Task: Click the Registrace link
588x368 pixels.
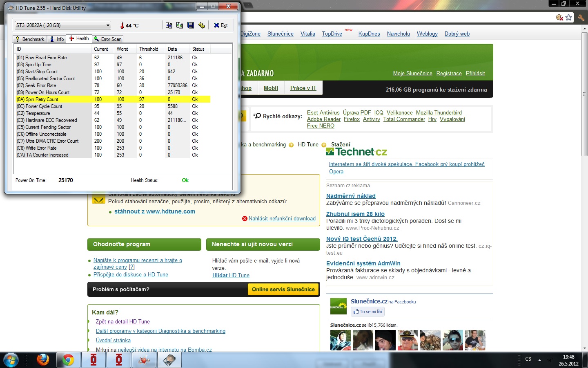Action: 449,74
